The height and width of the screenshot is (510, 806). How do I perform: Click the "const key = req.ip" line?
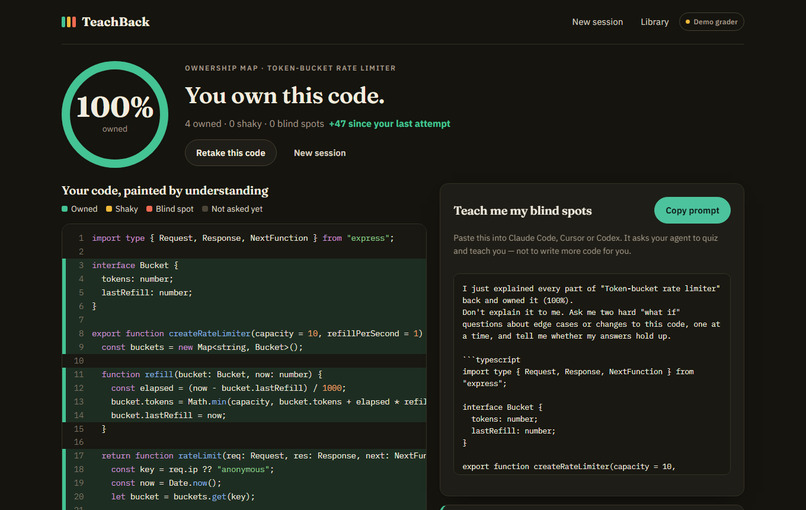tap(192, 469)
